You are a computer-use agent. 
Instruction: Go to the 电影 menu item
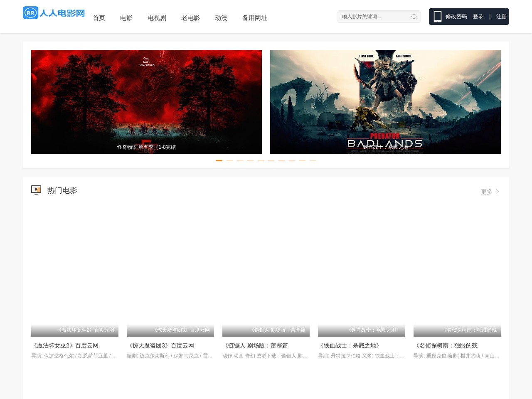coord(126,18)
